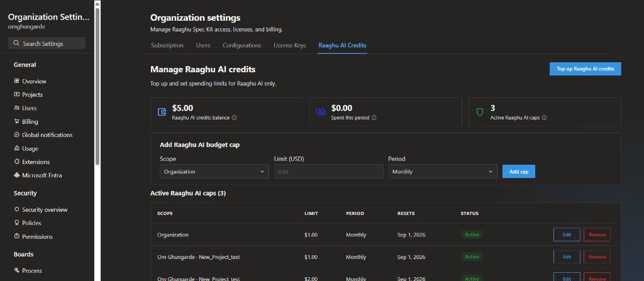
Task: Click the Search Settings field
Action: [x=47, y=43]
